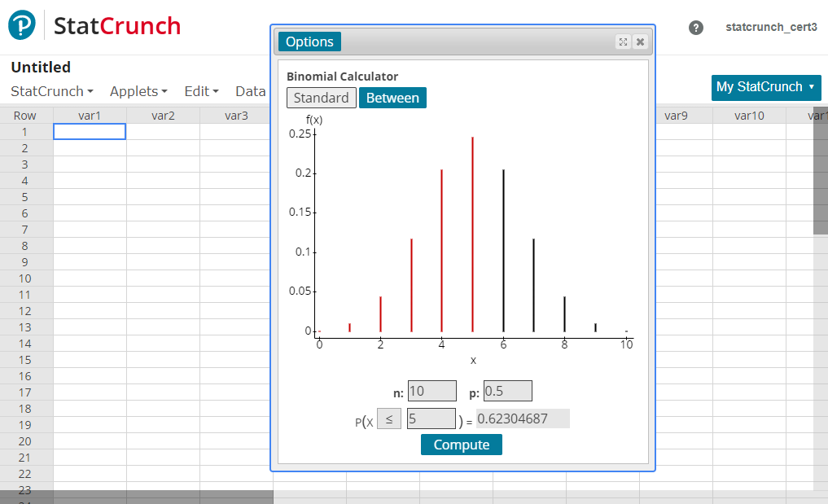Select the var9 column header

(x=676, y=115)
